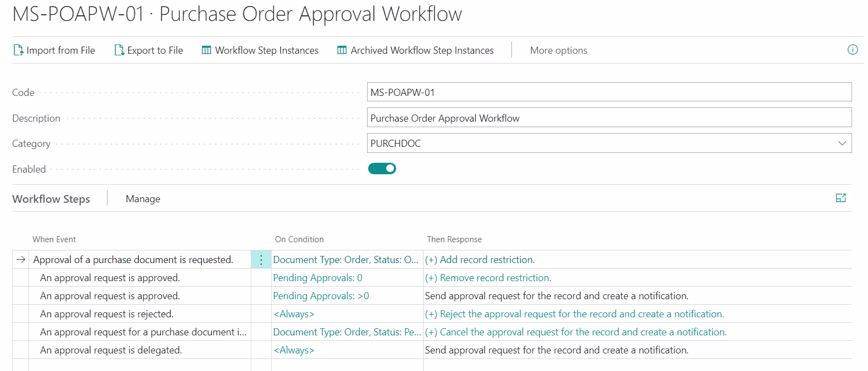The image size is (868, 371).
Task: Open the Category dropdown
Action: (842, 144)
